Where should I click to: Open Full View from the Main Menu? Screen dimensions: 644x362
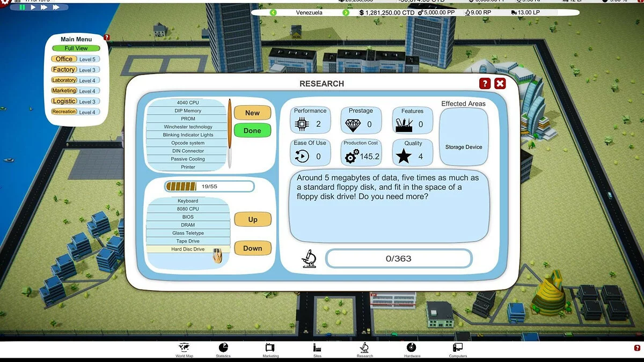point(76,48)
